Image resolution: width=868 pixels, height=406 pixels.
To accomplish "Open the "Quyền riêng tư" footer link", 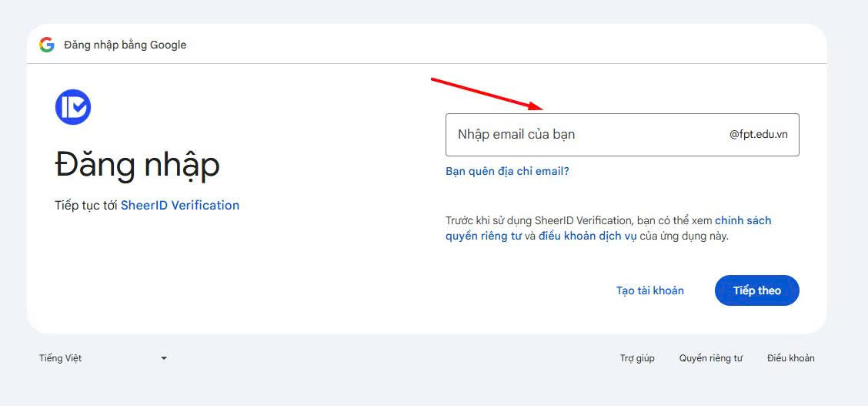I will 710,358.
